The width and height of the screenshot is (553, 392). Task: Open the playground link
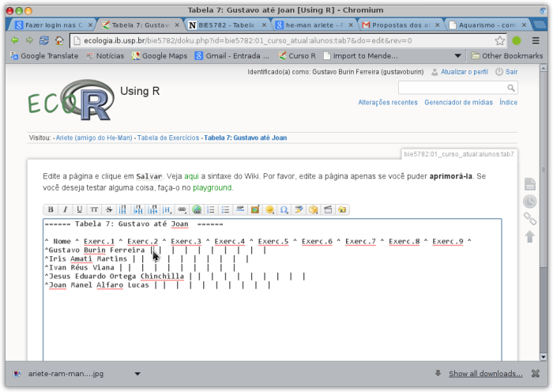(213, 187)
